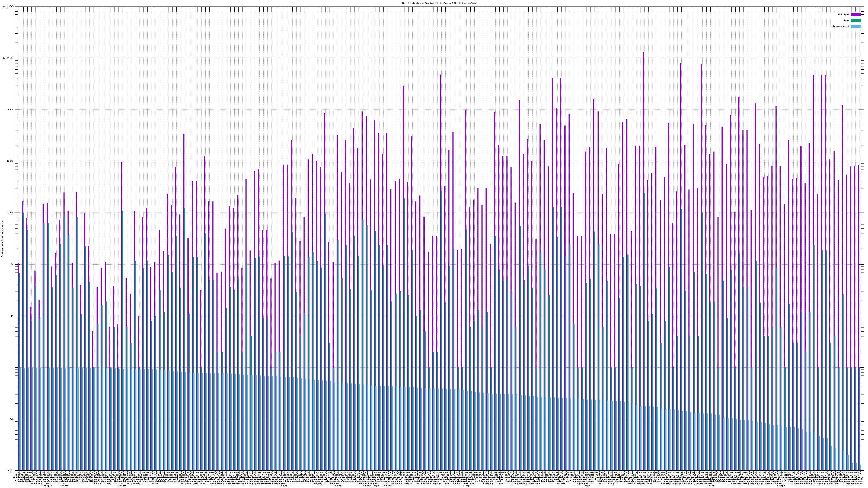Click the "Message Count or Spam Score" axis title
The image size is (868, 488).
point(2,239)
